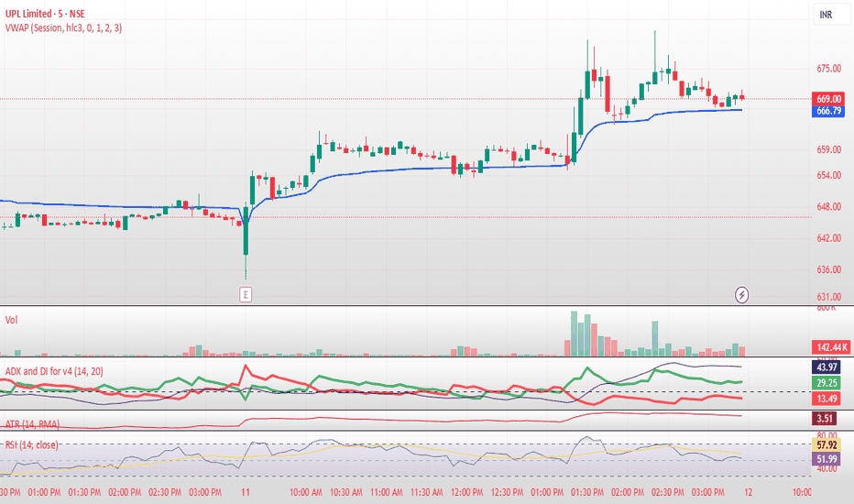854x504 pixels.
Task: Click the green 29.25 DI+ value label
Action: 827,383
